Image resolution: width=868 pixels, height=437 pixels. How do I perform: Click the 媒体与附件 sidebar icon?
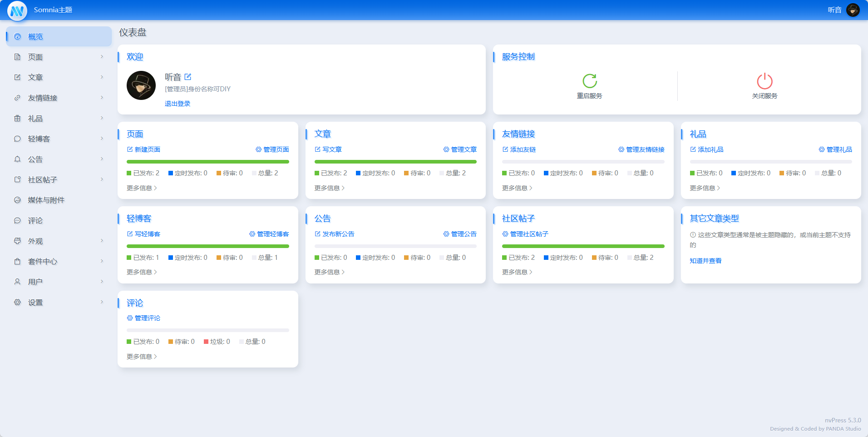(17, 200)
